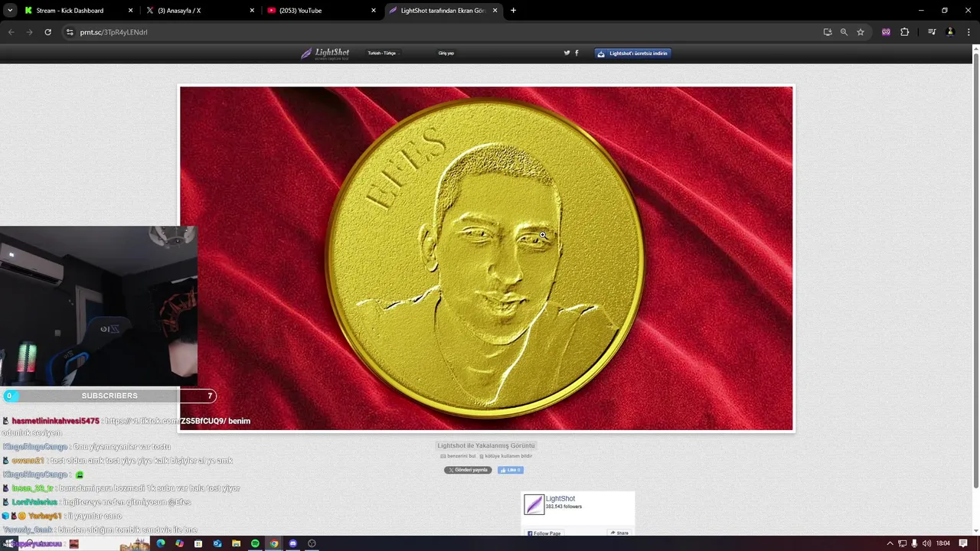Image resolution: width=980 pixels, height=551 pixels.
Task: Click the Facebook Share button
Action: 619,533
